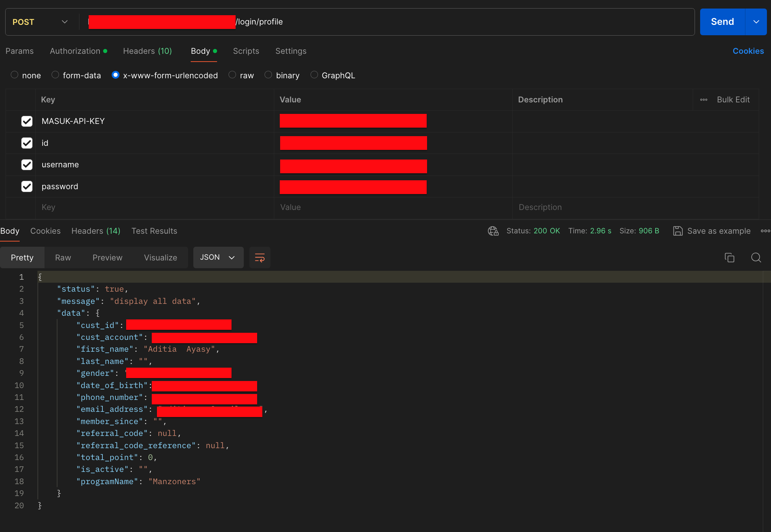
Task: Click the Save as example disk icon
Action: 678,231
